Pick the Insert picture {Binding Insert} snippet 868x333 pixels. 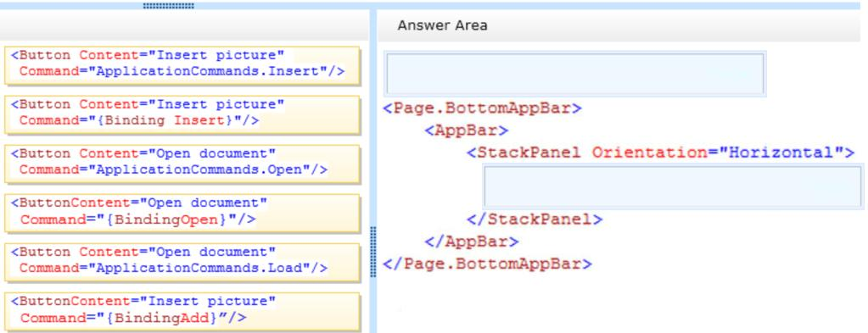[x=182, y=114]
